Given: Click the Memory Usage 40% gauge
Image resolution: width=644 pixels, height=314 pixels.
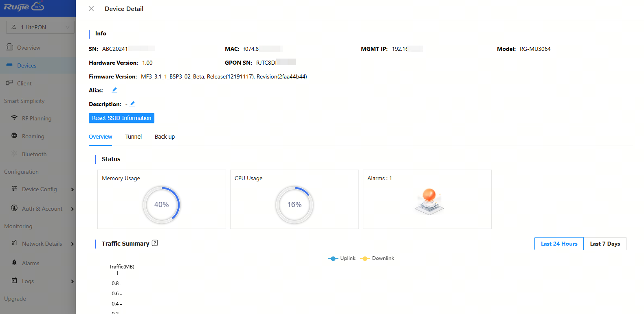Looking at the screenshot, I should tap(161, 205).
